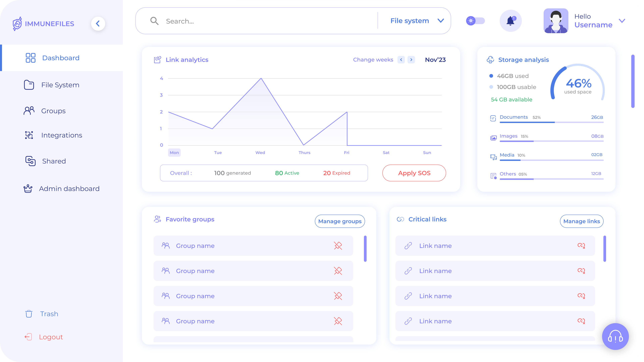Collapse the sidebar with the back arrow
This screenshot has width=644, height=362.
click(98, 24)
